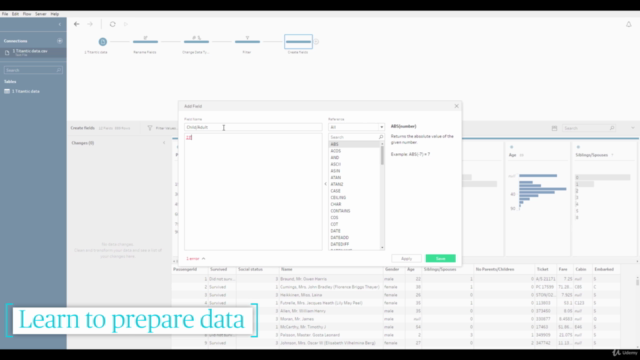Click the green Save button
Viewport: 640px width, 360px height.
click(x=440, y=258)
